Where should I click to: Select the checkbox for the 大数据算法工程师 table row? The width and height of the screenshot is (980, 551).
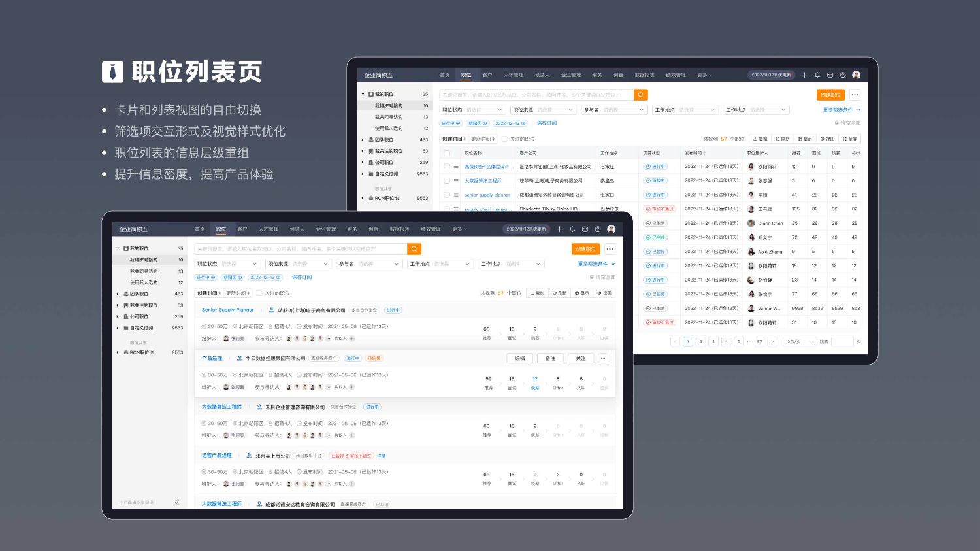(x=447, y=181)
